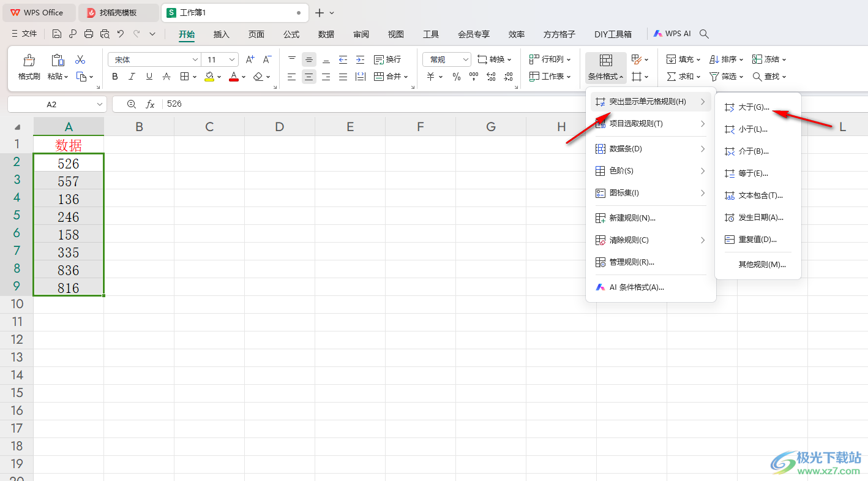Open the 数据条(D) submenu
Viewport: 868px width, 481px height.
point(651,149)
